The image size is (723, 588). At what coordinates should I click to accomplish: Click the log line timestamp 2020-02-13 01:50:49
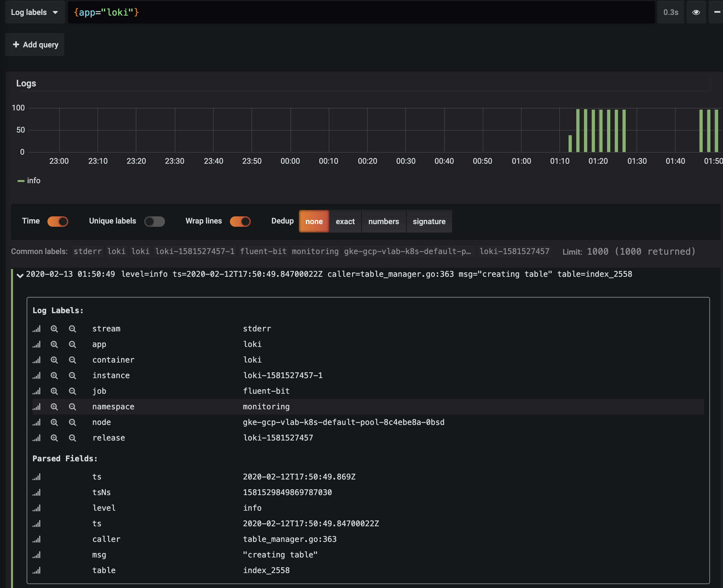pos(70,274)
